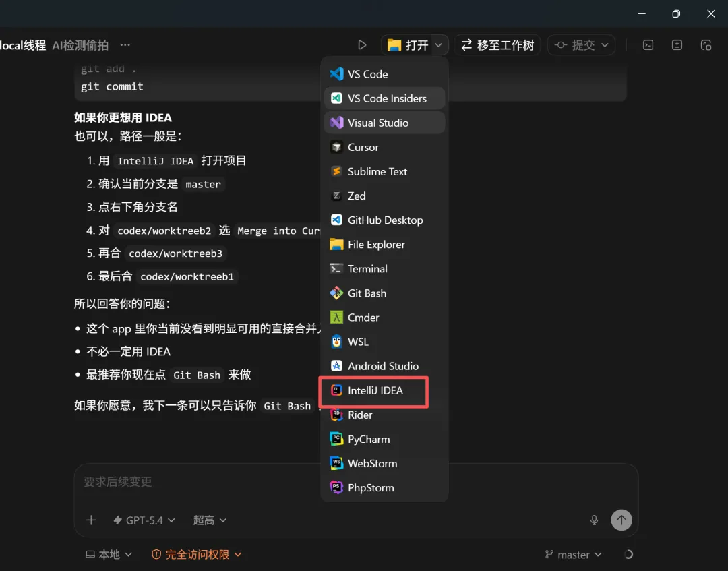The height and width of the screenshot is (571, 728).
Task: Click the Zed editor icon
Action: pyautogui.click(x=336, y=196)
